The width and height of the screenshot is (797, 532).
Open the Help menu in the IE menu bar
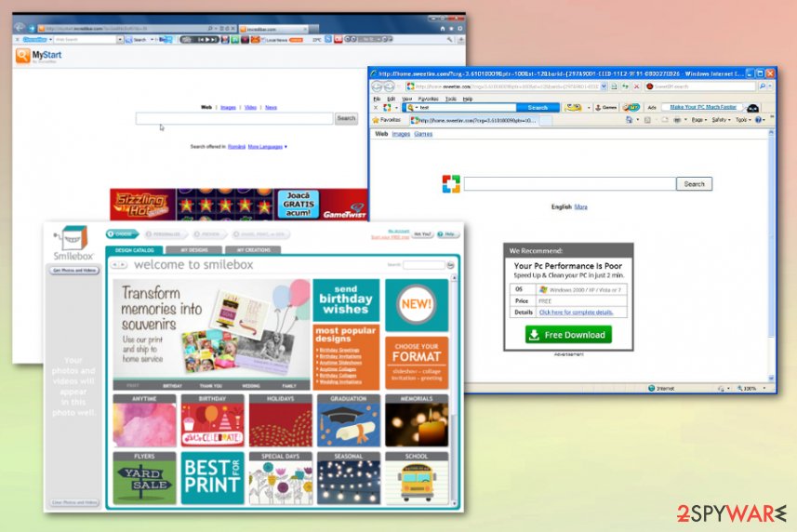tap(468, 100)
